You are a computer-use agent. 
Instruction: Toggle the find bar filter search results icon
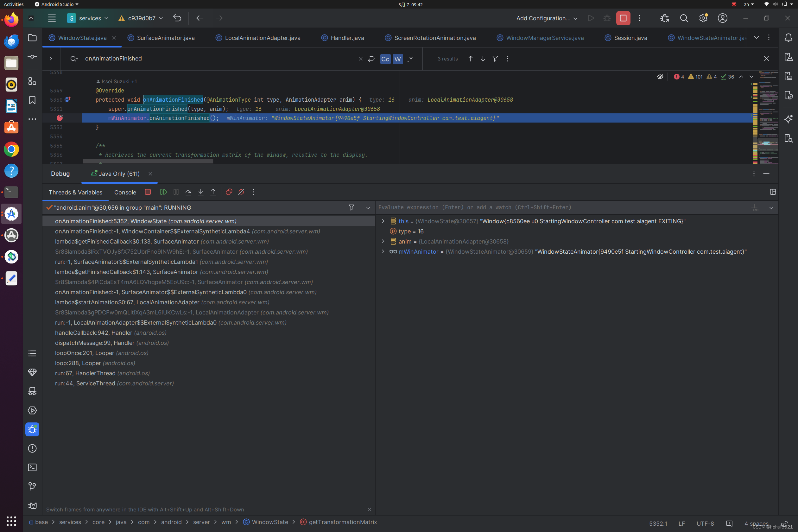(x=495, y=59)
